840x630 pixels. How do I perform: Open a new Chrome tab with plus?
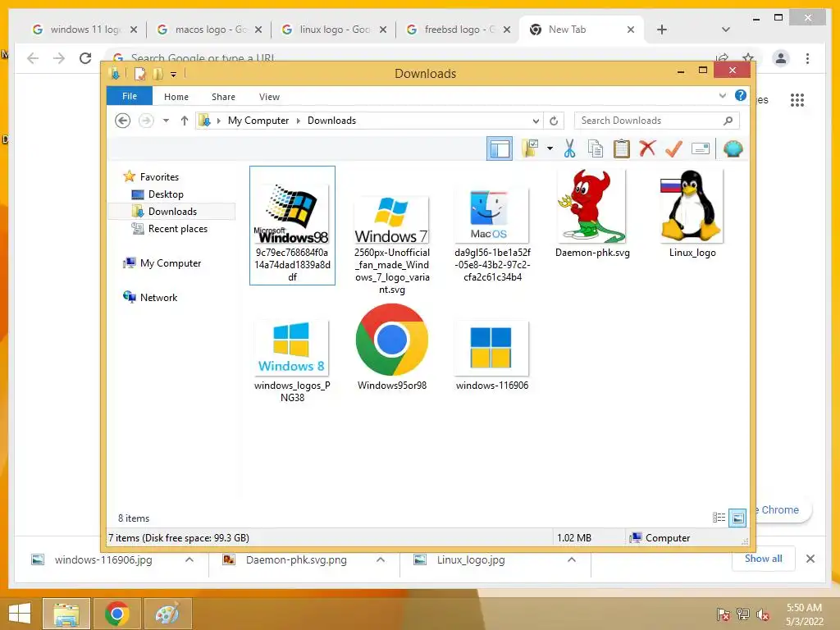[x=662, y=30]
